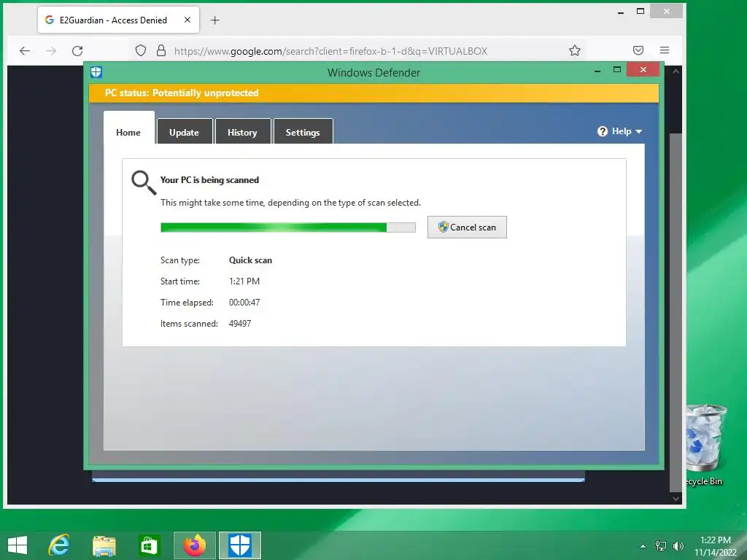The image size is (747, 560).
Task: Click the PC status Potentially unprotected banner
Action: [x=374, y=93]
